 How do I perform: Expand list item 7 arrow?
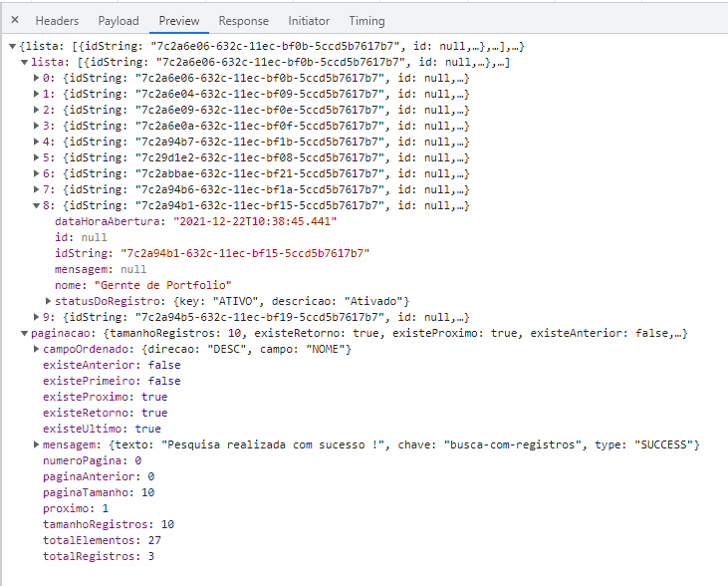coord(36,189)
